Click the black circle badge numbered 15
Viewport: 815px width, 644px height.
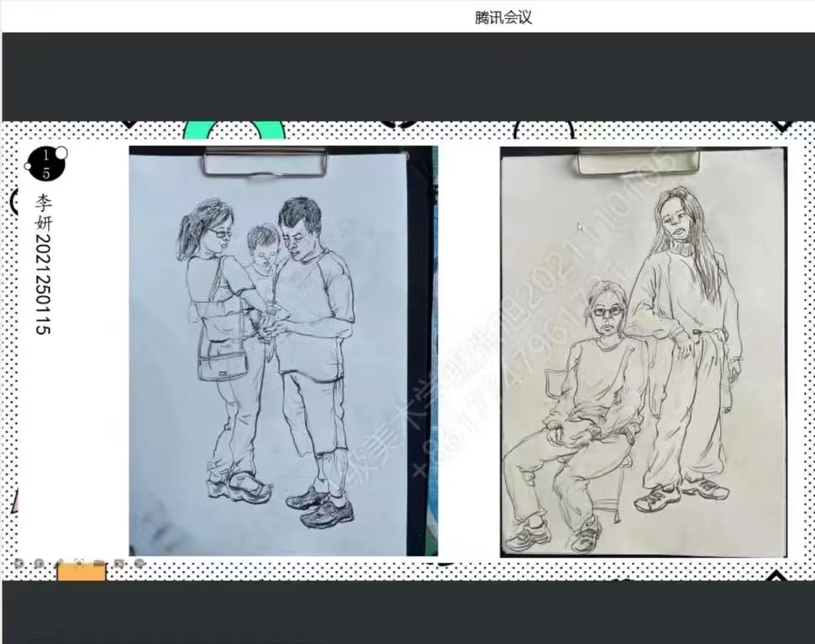click(45, 164)
